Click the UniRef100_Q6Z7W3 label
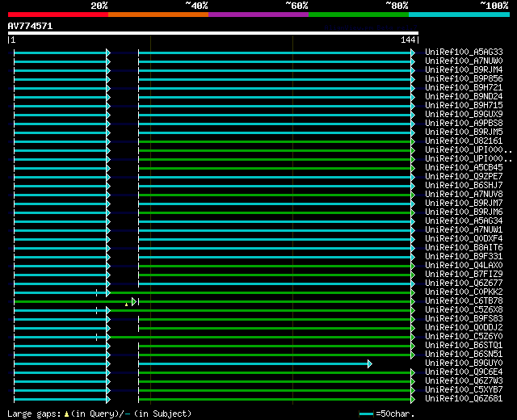517x420 pixels. [464, 381]
